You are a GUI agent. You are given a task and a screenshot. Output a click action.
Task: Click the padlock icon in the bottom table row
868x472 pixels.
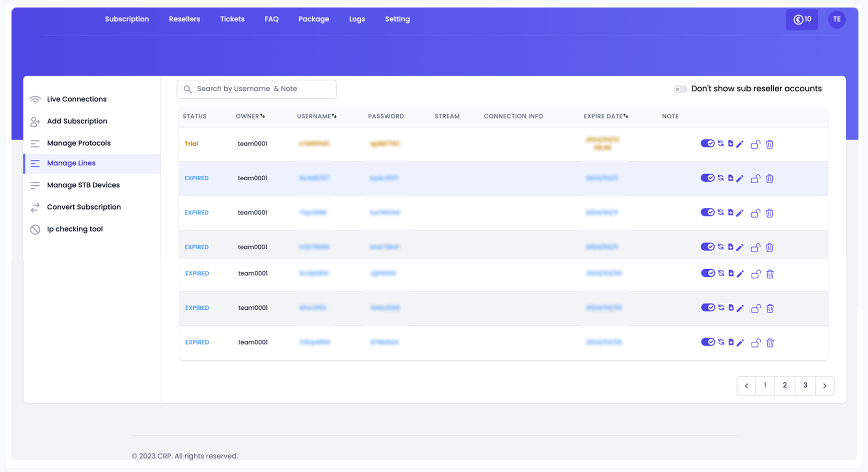pos(756,343)
